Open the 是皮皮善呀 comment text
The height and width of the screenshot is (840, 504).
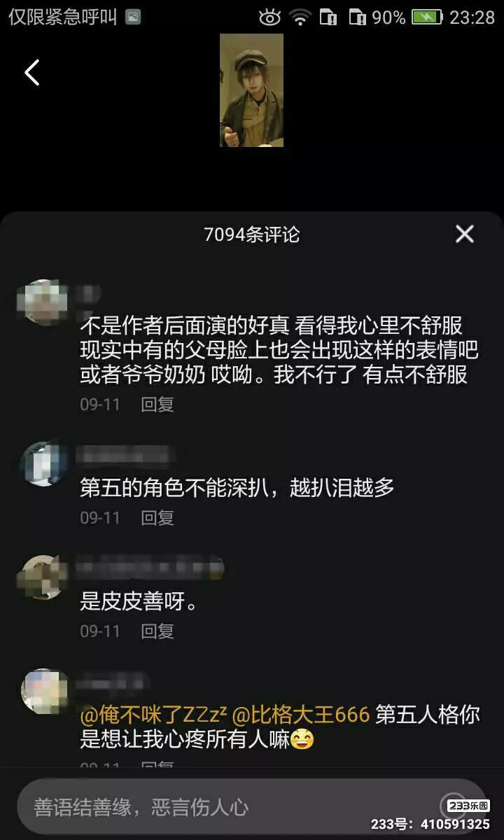click(139, 601)
